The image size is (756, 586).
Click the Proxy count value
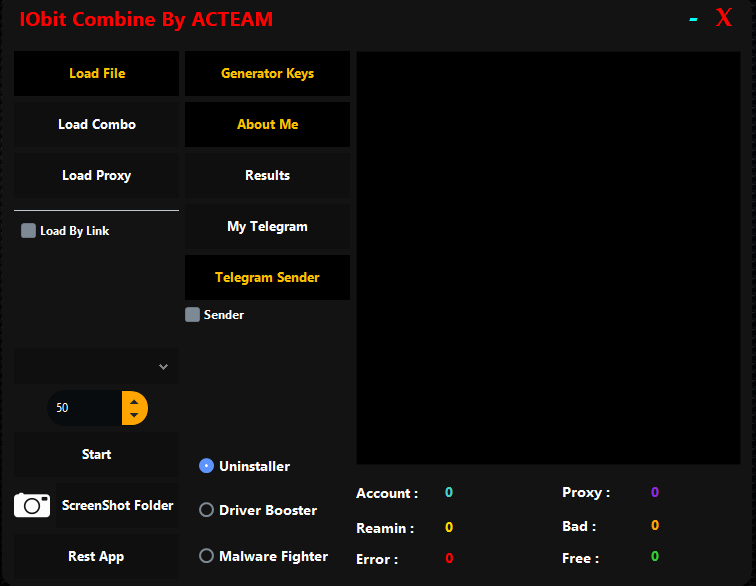655,492
